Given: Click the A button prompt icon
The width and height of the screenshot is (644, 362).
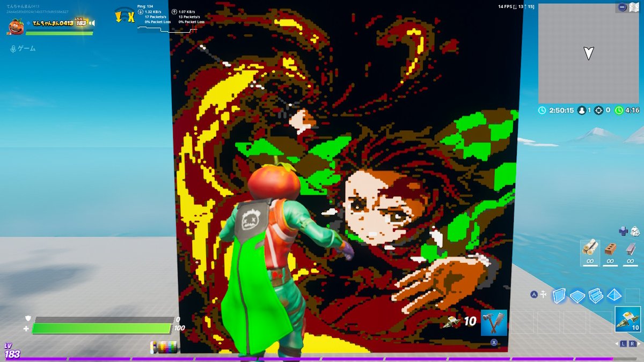Looking at the screenshot, I should click(534, 294).
